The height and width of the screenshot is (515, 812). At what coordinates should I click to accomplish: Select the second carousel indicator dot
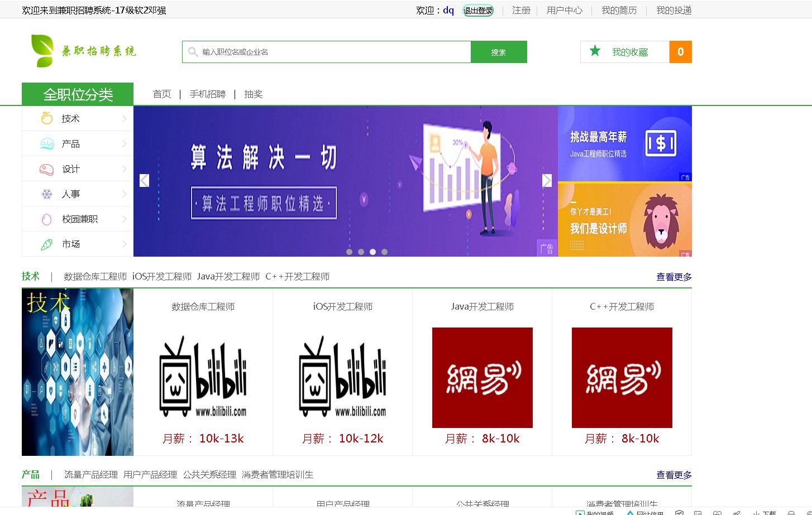(x=361, y=252)
